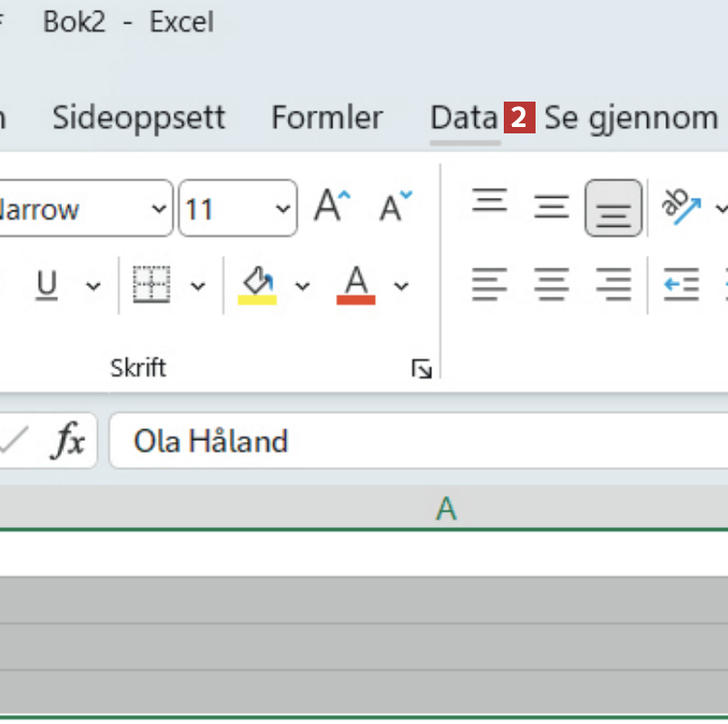
Task: Click the fx insert function icon
Action: pyautogui.click(x=69, y=442)
